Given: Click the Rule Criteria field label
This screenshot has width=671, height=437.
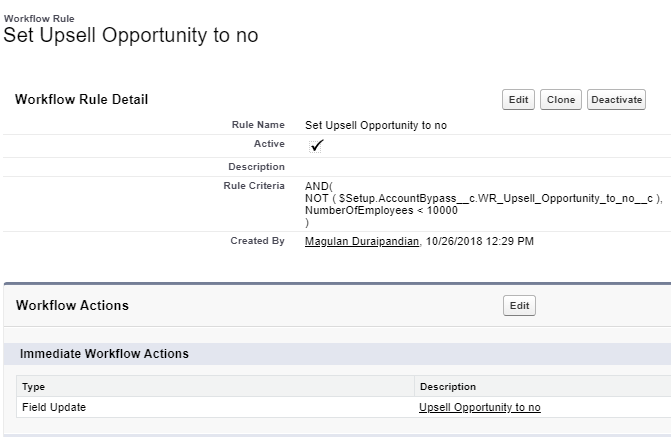Looking at the screenshot, I should [x=254, y=186].
